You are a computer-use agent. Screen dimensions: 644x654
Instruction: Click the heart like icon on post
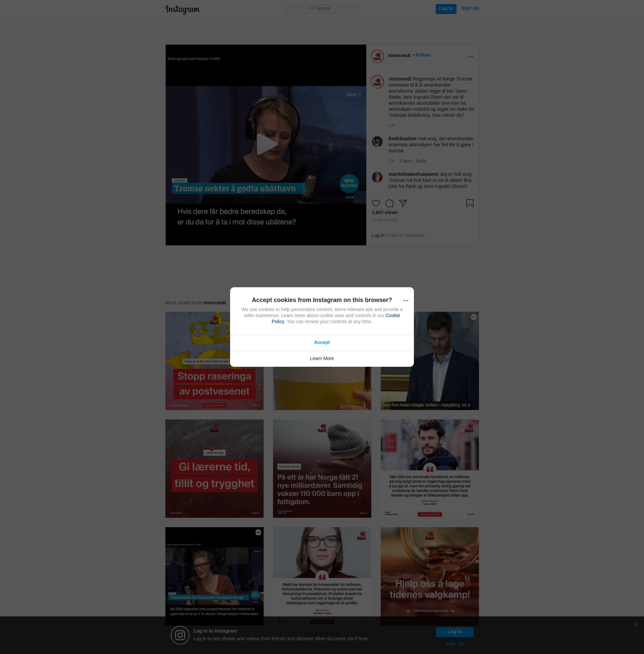[376, 203]
